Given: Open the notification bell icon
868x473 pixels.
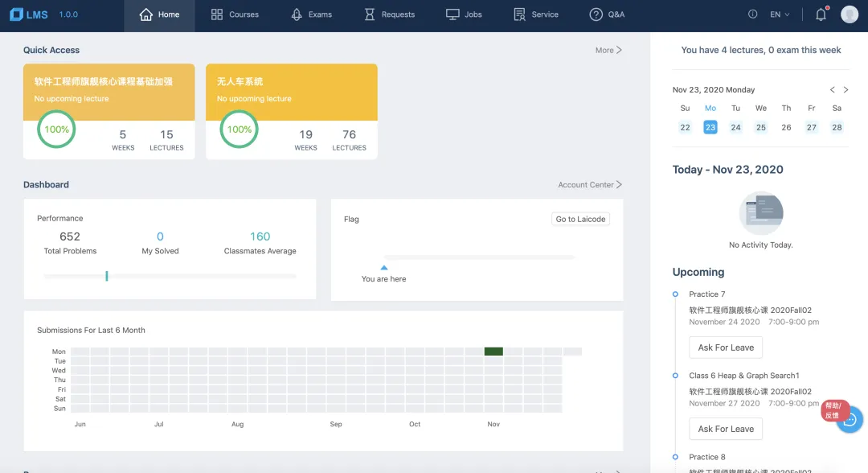Looking at the screenshot, I should 821,14.
